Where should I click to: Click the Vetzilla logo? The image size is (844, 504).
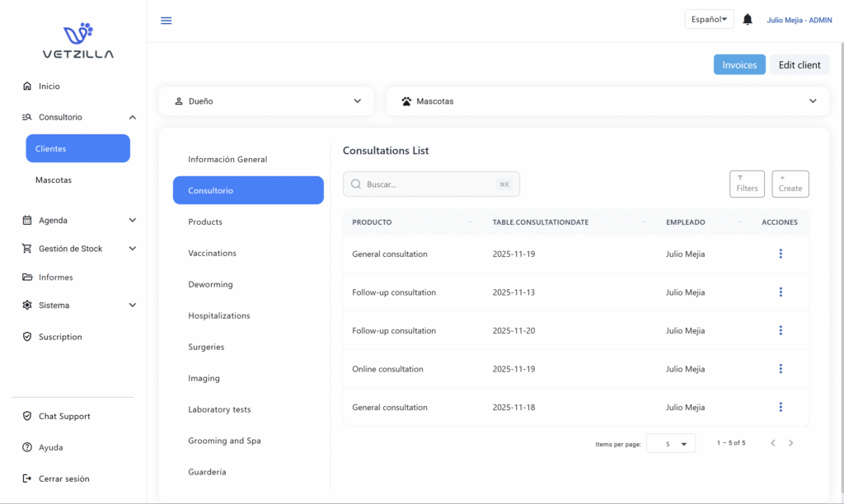click(78, 41)
